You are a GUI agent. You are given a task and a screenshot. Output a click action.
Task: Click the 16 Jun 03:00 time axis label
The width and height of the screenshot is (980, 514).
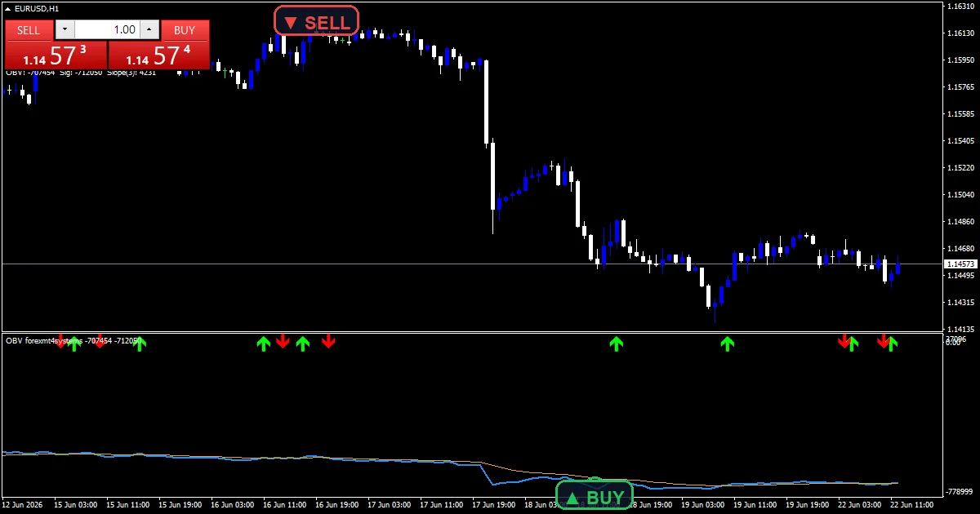232,505
